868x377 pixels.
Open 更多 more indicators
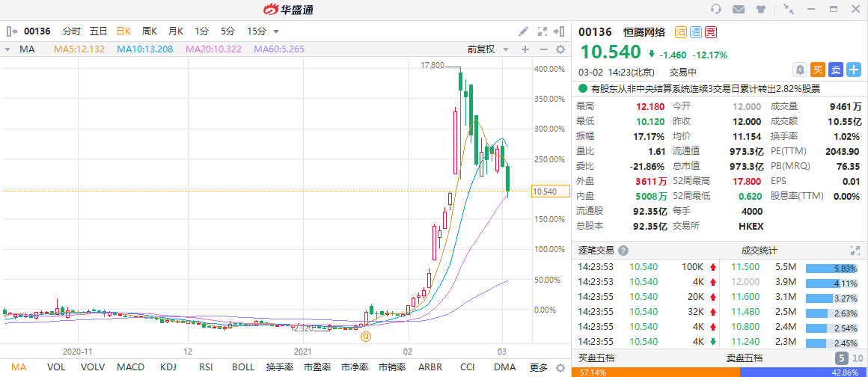pos(539,367)
